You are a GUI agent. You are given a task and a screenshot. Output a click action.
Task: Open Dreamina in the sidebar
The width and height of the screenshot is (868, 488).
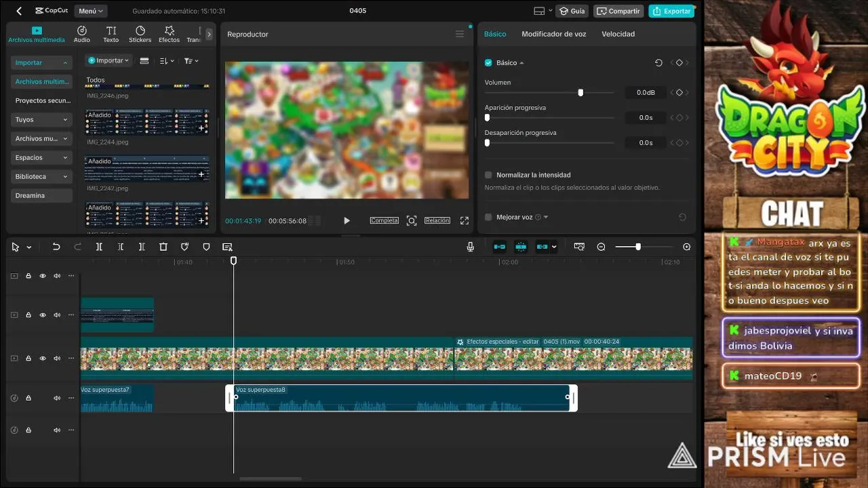pos(42,195)
